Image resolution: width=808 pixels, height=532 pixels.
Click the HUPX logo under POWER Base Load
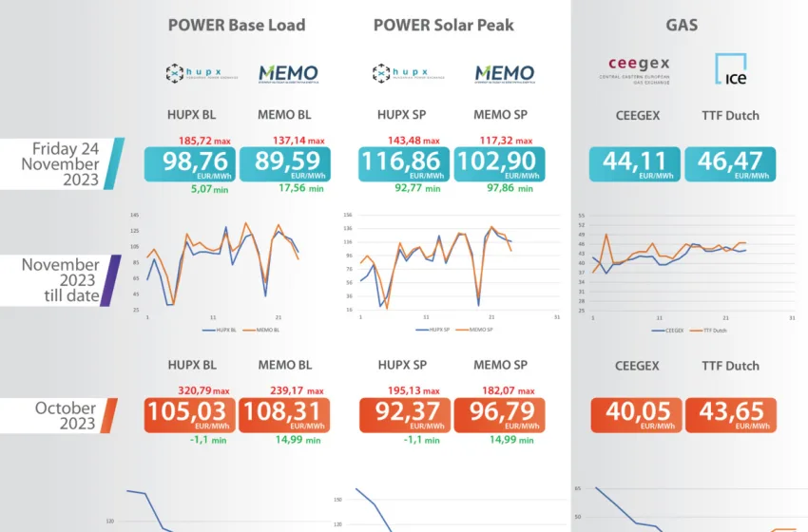[x=189, y=74]
